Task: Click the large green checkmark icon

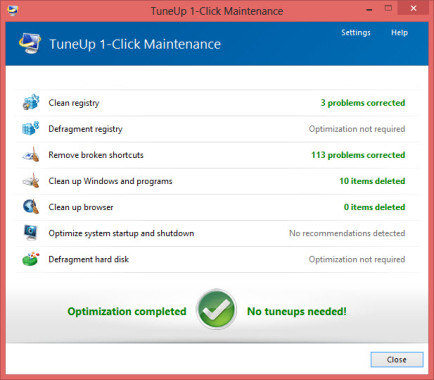Action: tap(217, 309)
